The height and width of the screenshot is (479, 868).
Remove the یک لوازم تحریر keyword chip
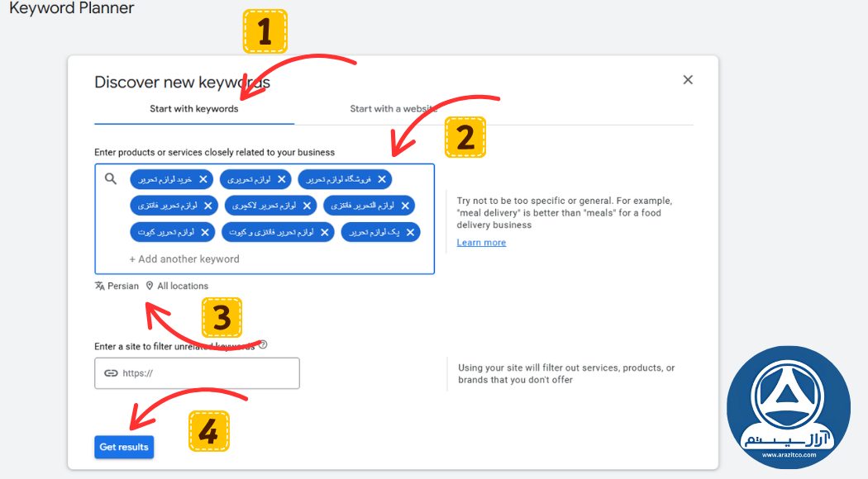pyautogui.click(x=410, y=232)
